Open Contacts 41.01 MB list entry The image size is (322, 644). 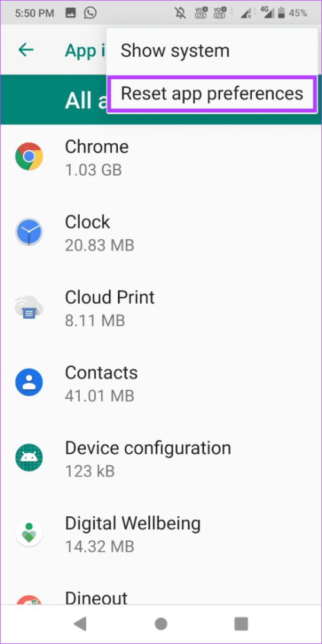[x=161, y=384]
